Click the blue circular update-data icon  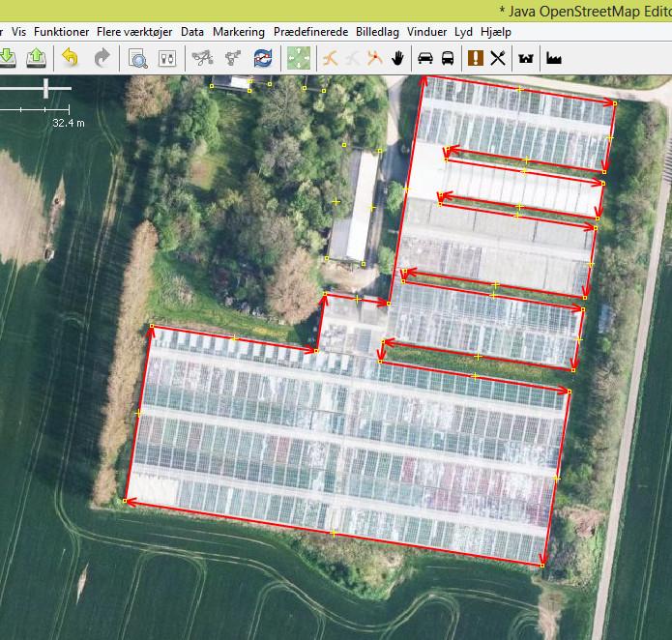click(x=263, y=58)
